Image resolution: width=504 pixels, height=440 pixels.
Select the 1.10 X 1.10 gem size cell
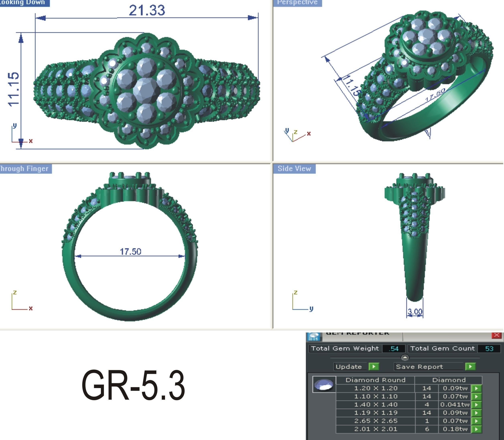376,396
